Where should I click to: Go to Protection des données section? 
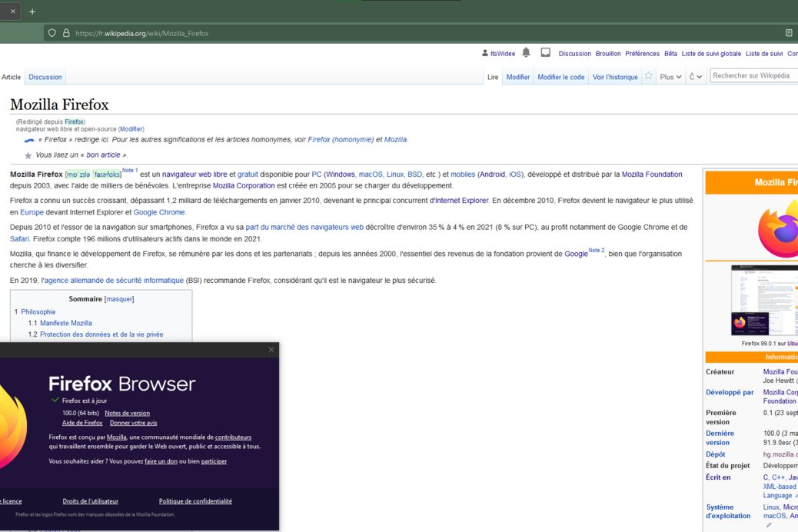click(101, 334)
